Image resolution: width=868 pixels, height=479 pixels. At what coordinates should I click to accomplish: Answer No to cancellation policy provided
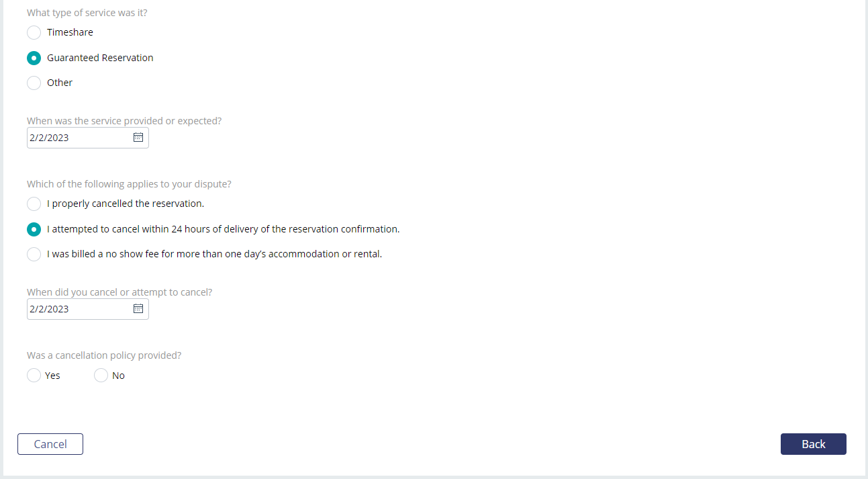point(101,376)
